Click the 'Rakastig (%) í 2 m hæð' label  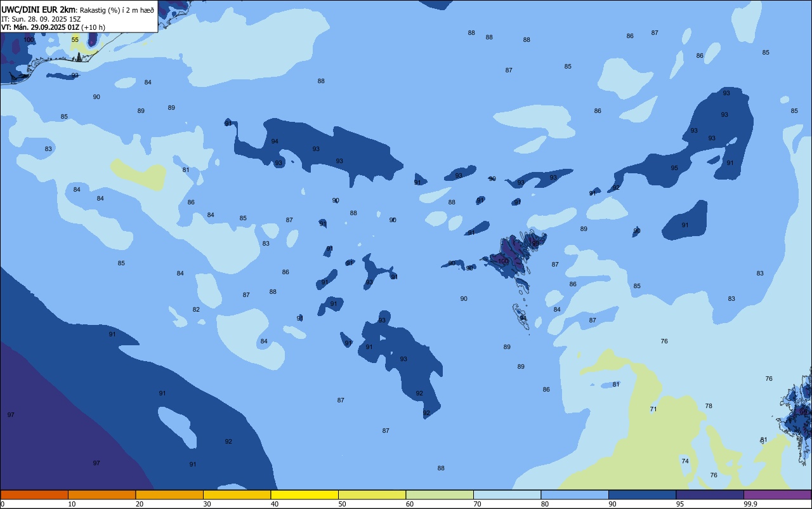tap(117, 10)
